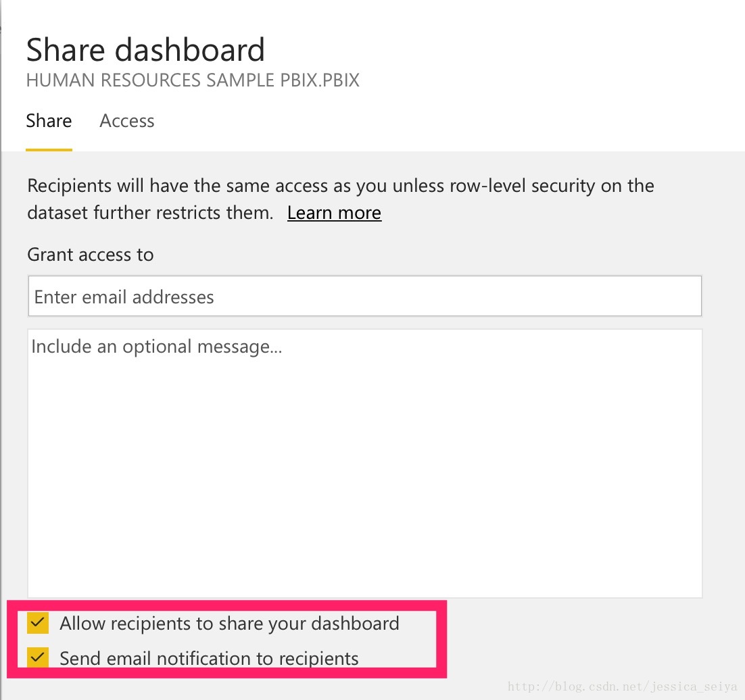The height and width of the screenshot is (700, 745).
Task: Click into the optional message text area
Action: 365,463
